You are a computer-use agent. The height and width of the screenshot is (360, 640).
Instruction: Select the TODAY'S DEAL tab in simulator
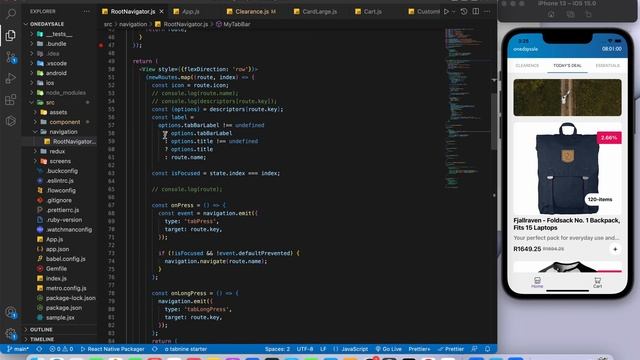click(x=567, y=66)
